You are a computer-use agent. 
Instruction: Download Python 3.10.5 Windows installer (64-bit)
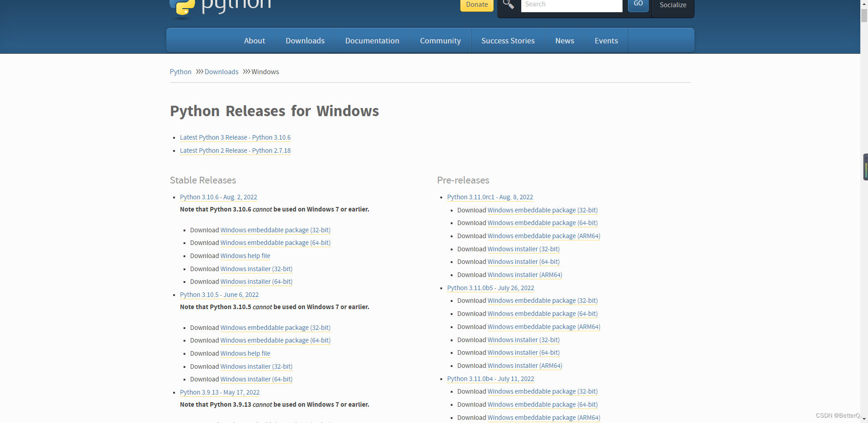[256, 379]
